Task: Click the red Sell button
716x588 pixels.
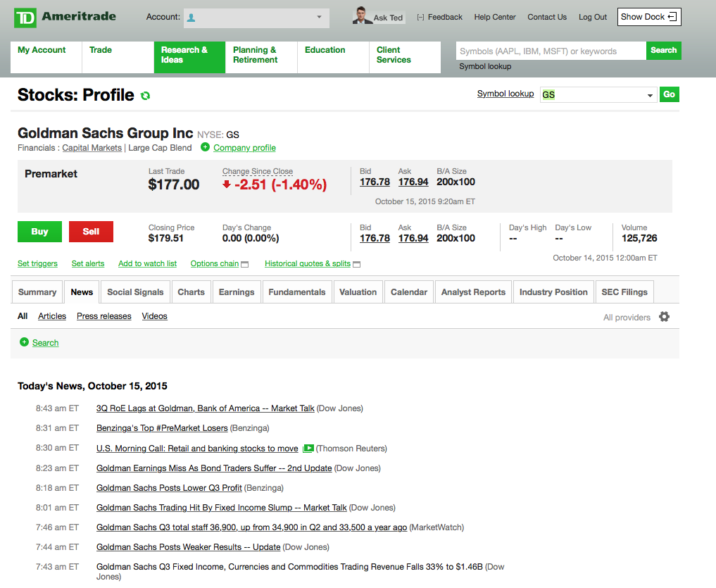Action: click(x=91, y=232)
